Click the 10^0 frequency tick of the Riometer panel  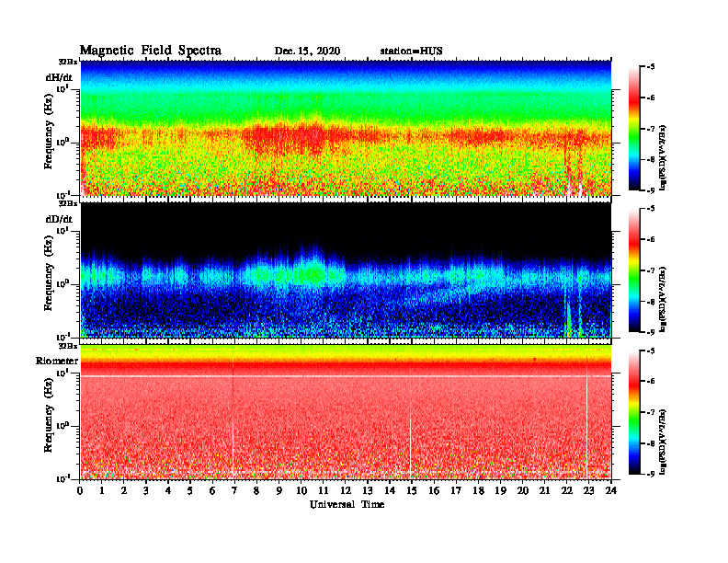(63, 426)
